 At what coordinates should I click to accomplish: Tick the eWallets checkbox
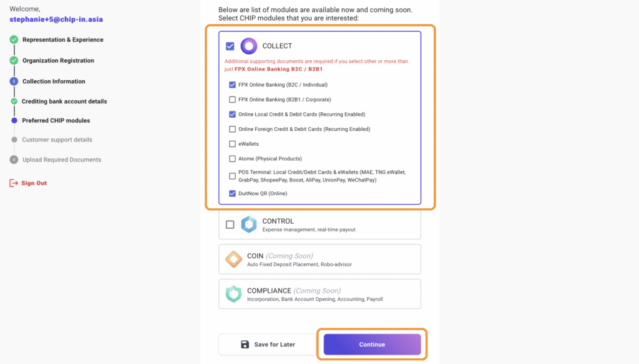(232, 144)
